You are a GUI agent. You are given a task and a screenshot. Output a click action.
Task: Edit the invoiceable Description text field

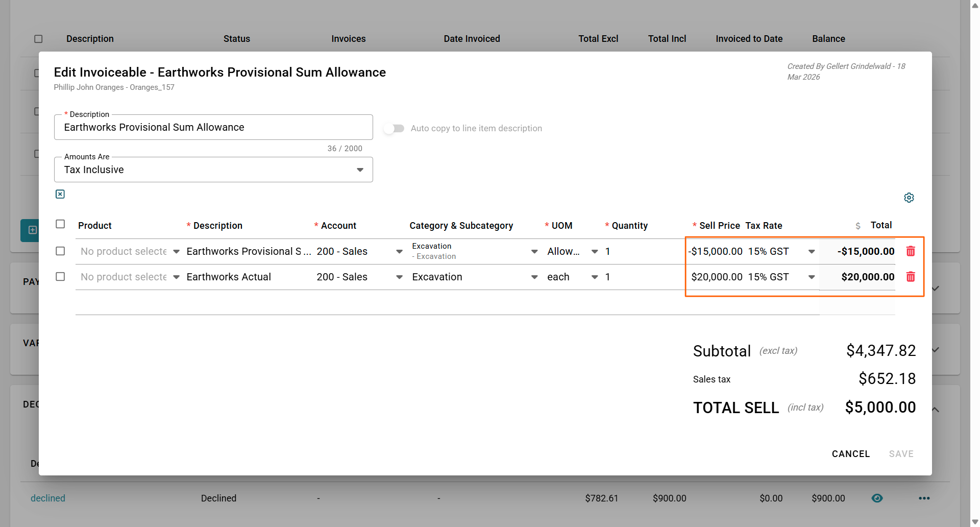click(213, 128)
